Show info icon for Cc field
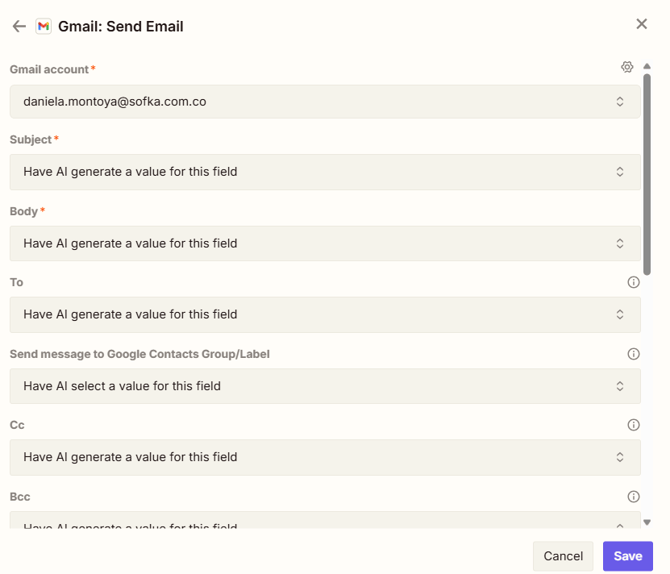670x574 pixels. tap(633, 425)
